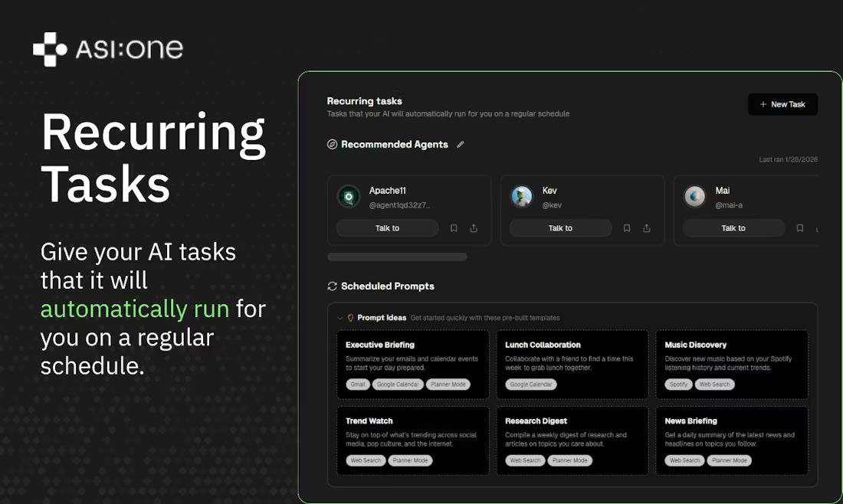Viewport: 843px width, 504px height.
Task: Click Planner Mode tag in Research Digest
Action: coord(570,461)
